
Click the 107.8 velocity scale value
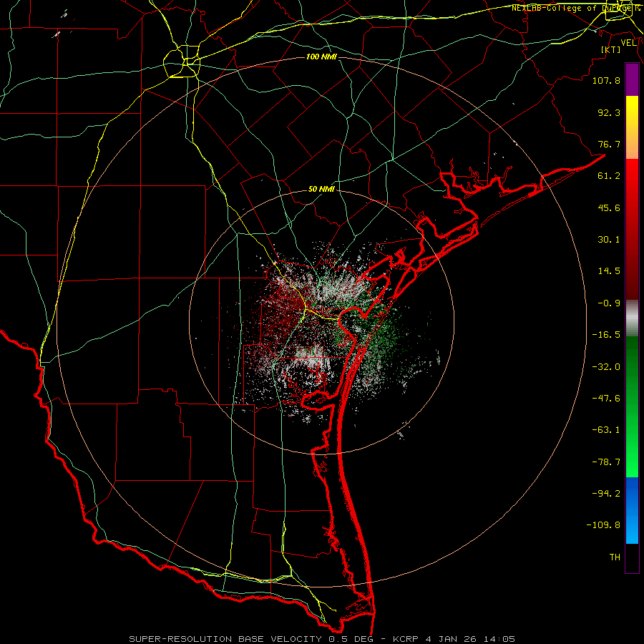(606, 80)
